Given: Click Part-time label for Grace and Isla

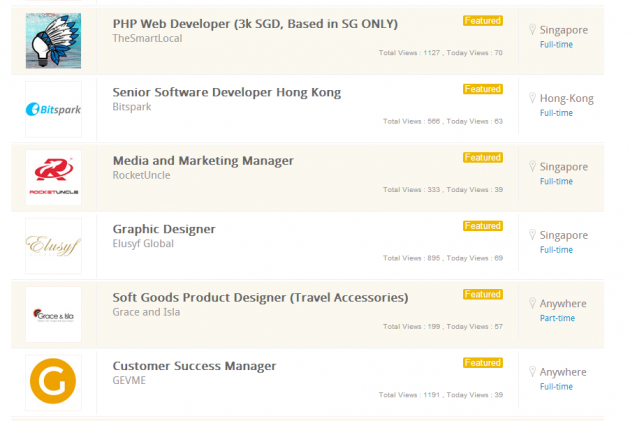Looking at the screenshot, I should point(557,318).
